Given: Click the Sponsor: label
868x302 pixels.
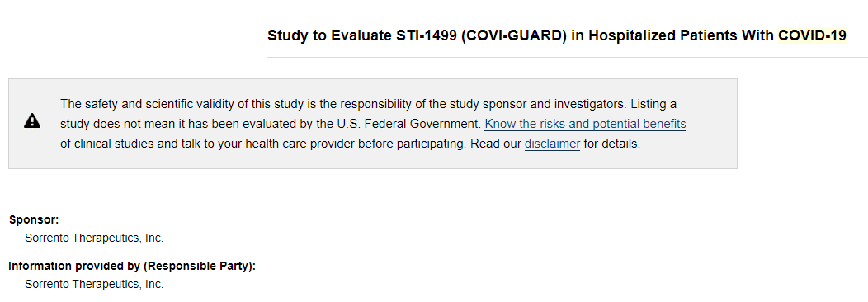Looking at the screenshot, I should tap(34, 219).
